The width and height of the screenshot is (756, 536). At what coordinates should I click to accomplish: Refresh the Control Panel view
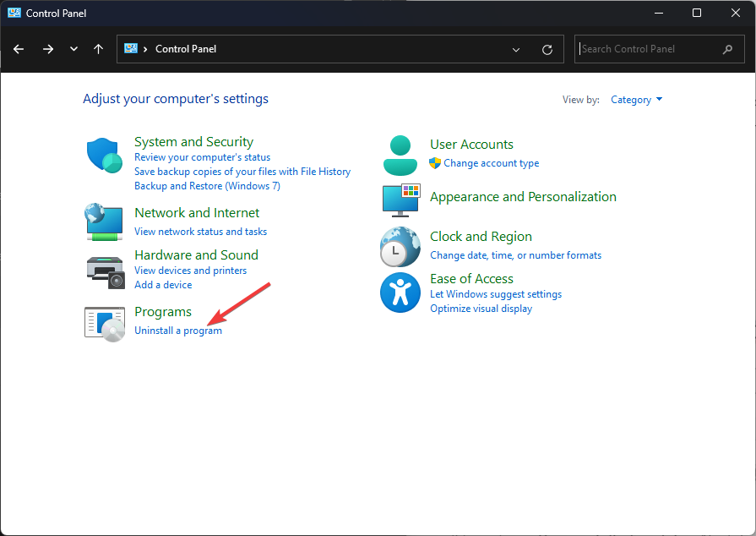pos(547,49)
